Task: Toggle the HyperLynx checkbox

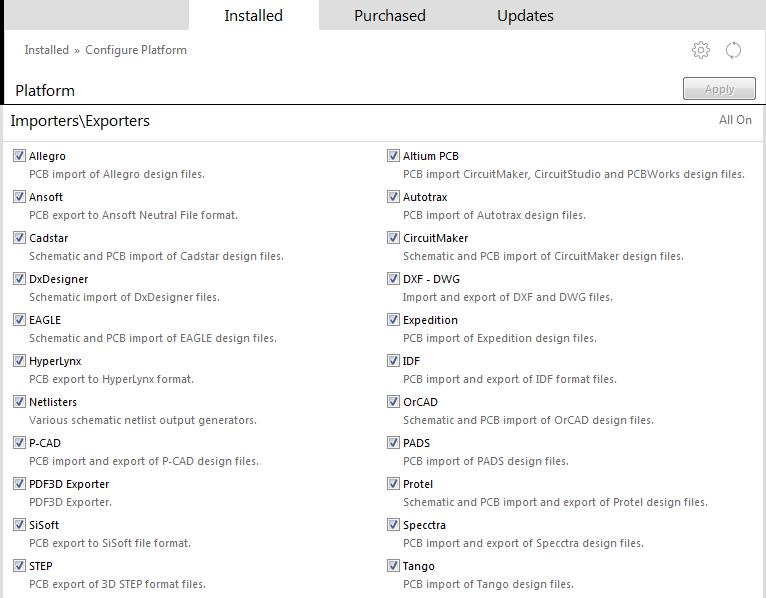Action: pyautogui.click(x=19, y=361)
